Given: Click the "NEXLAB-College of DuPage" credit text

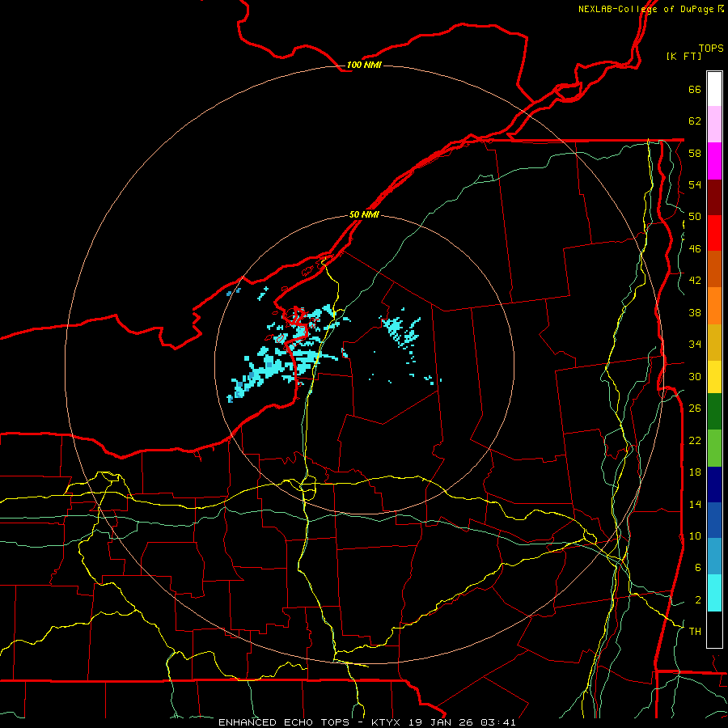Looking at the screenshot, I should [x=645, y=9].
